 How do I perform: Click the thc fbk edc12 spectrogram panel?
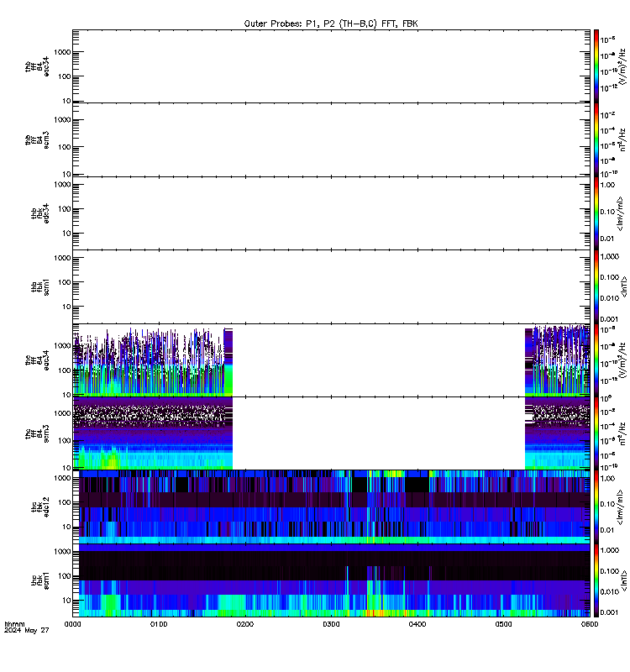pos(331,507)
